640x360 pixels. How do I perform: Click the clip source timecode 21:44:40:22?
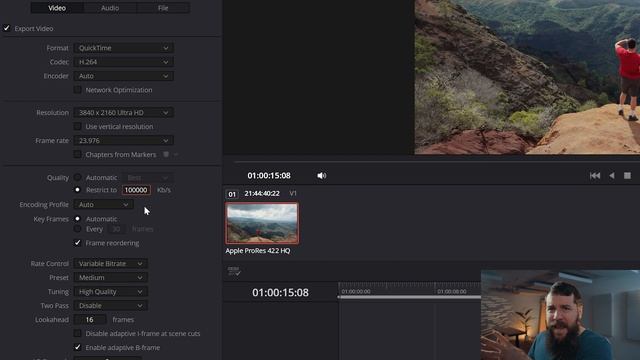pos(262,193)
